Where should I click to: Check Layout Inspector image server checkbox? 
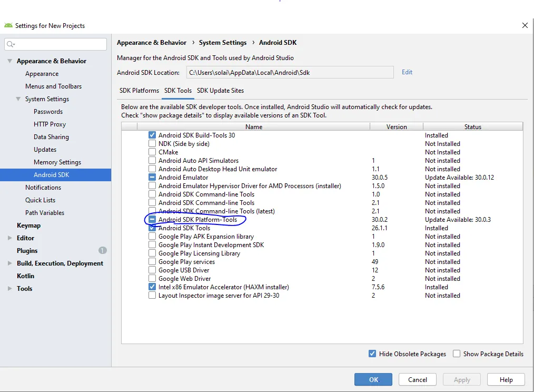pyautogui.click(x=152, y=296)
